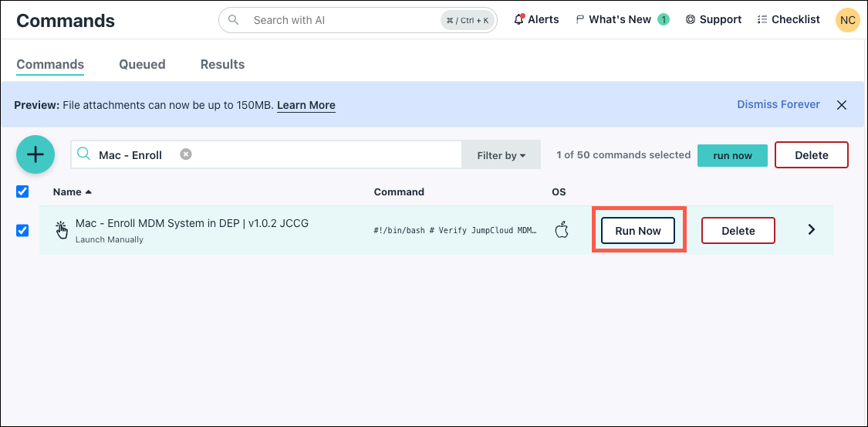This screenshot has height=427, width=868.
Task: Click the Learn More link
Action: 306,105
